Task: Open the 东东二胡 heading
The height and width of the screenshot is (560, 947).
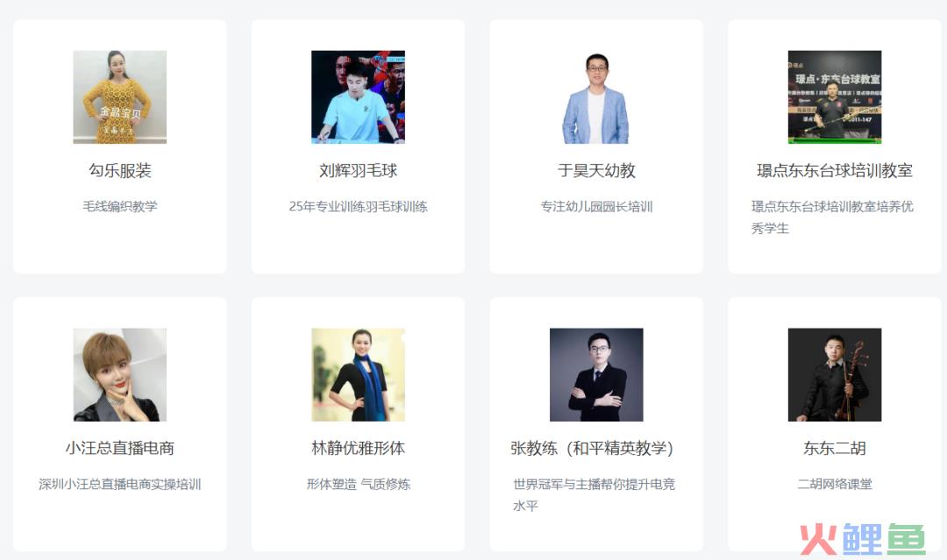Action: (x=835, y=449)
